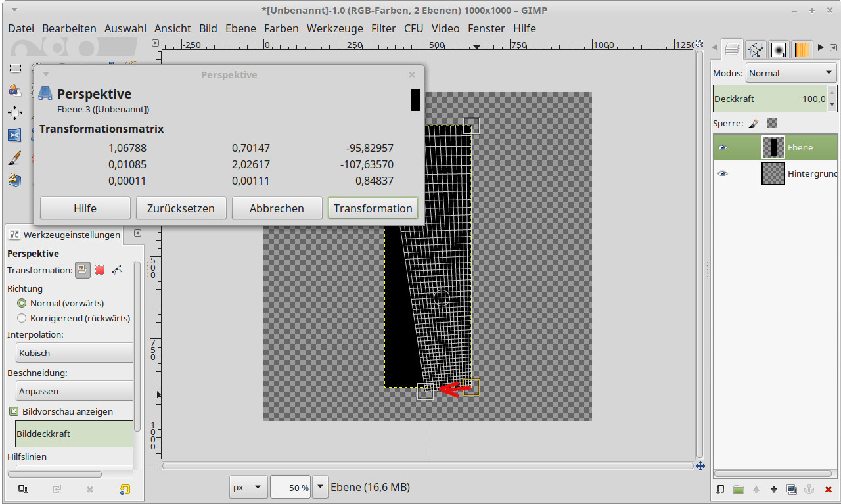Select the Foreground Select tool
This screenshot has width=841, height=504.
click(x=14, y=90)
